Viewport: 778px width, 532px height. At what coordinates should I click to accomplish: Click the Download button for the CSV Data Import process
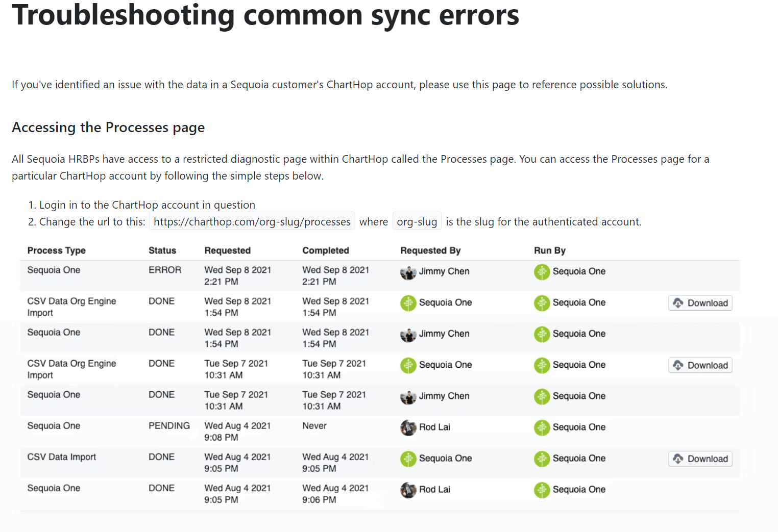[700, 459]
